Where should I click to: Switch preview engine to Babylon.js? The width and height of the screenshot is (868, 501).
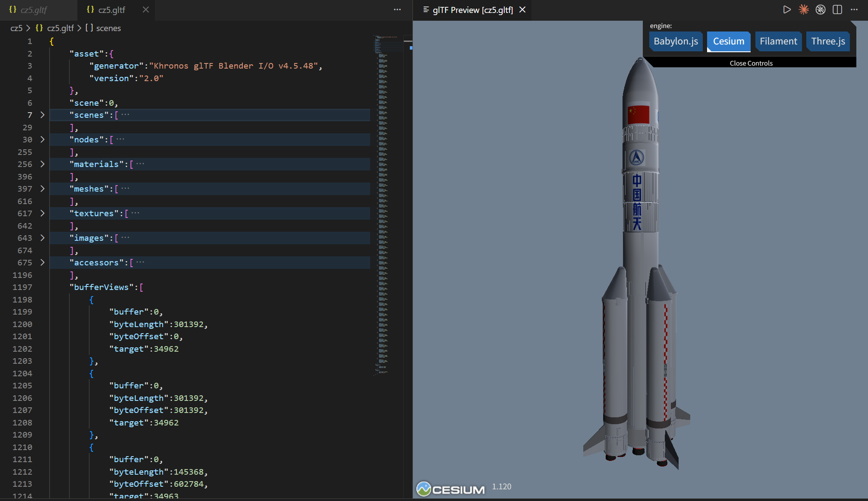coord(676,41)
